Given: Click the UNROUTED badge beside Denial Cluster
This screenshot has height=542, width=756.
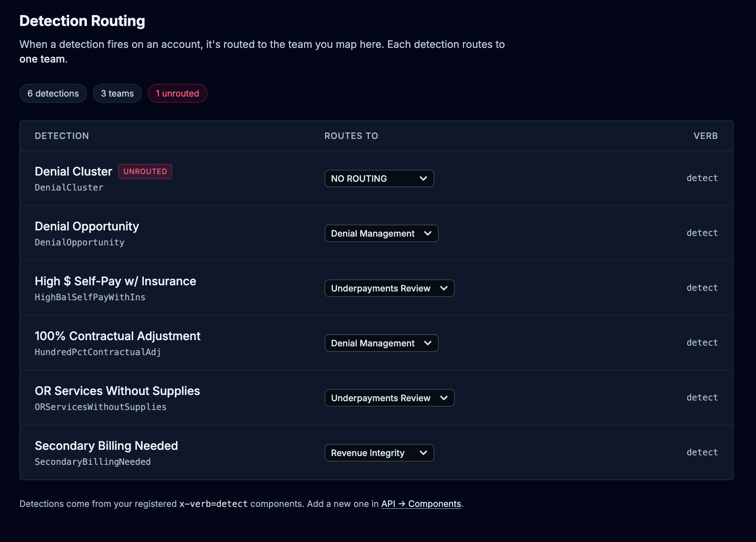Looking at the screenshot, I should (x=145, y=172).
